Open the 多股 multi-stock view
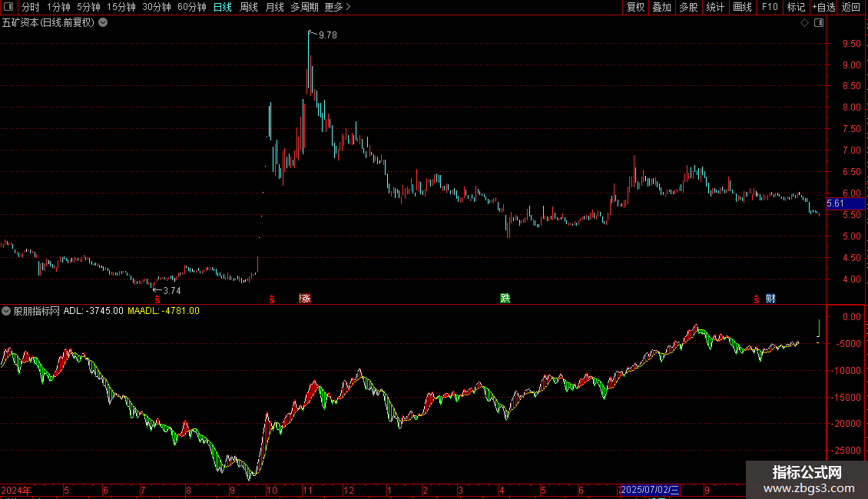The width and height of the screenshot is (868, 499). 689,7
